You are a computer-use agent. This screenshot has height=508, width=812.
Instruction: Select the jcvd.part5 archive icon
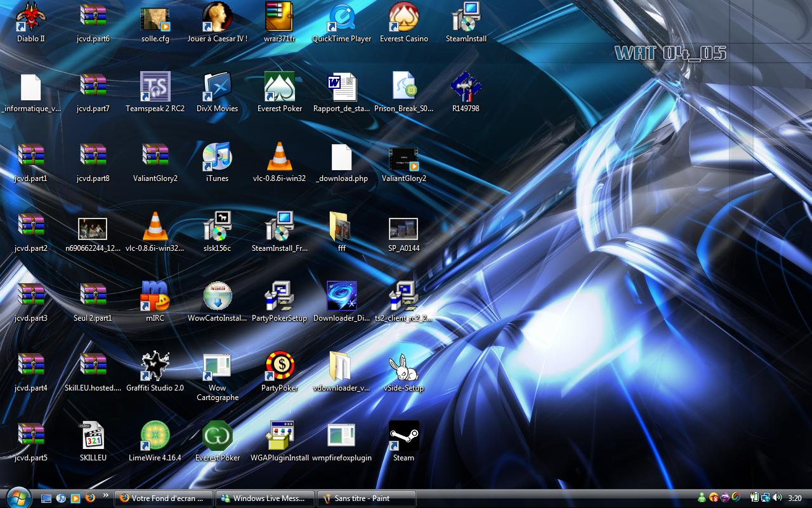point(30,436)
